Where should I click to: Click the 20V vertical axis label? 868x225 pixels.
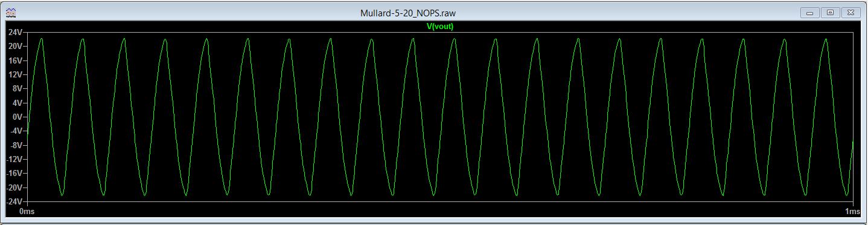point(15,46)
